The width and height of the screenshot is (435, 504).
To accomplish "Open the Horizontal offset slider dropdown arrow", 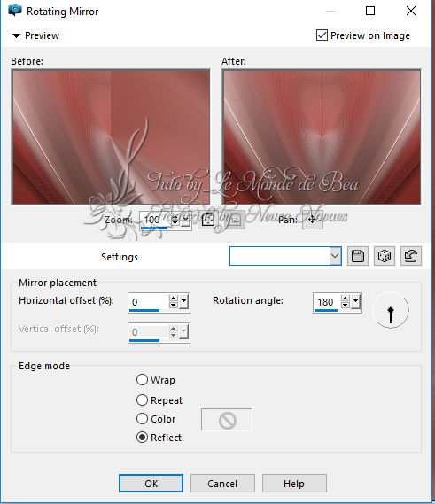I will pos(183,301).
